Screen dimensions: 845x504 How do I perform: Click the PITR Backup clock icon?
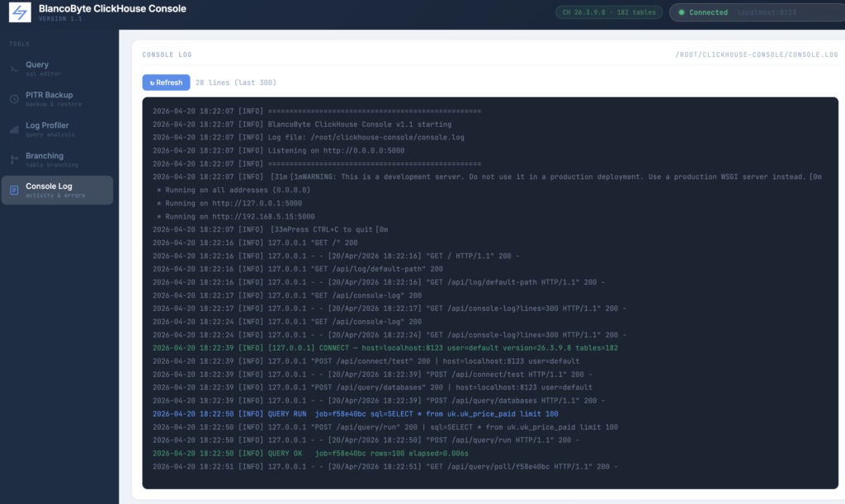14,99
